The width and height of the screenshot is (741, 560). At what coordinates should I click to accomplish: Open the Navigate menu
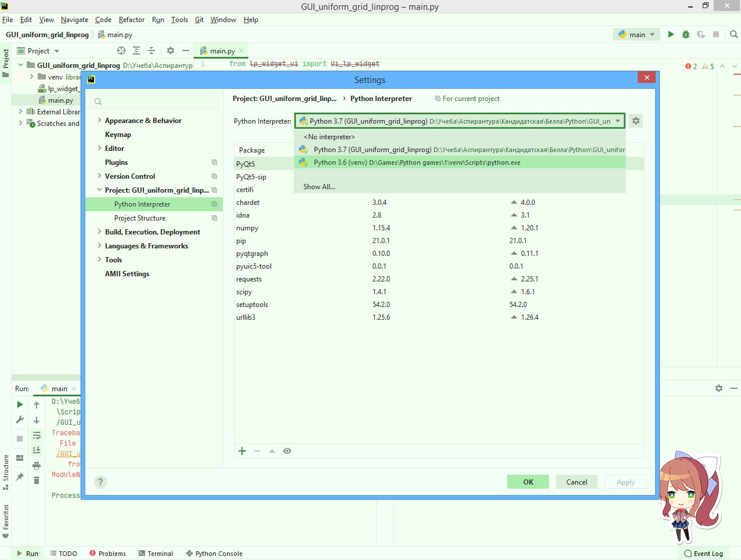pos(74,19)
